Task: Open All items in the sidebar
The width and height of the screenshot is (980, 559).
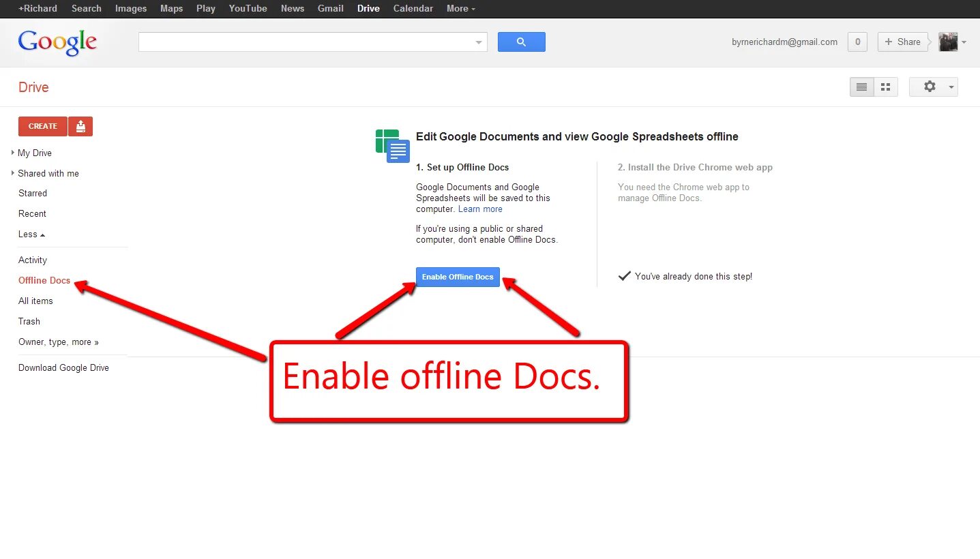Action: pos(35,301)
